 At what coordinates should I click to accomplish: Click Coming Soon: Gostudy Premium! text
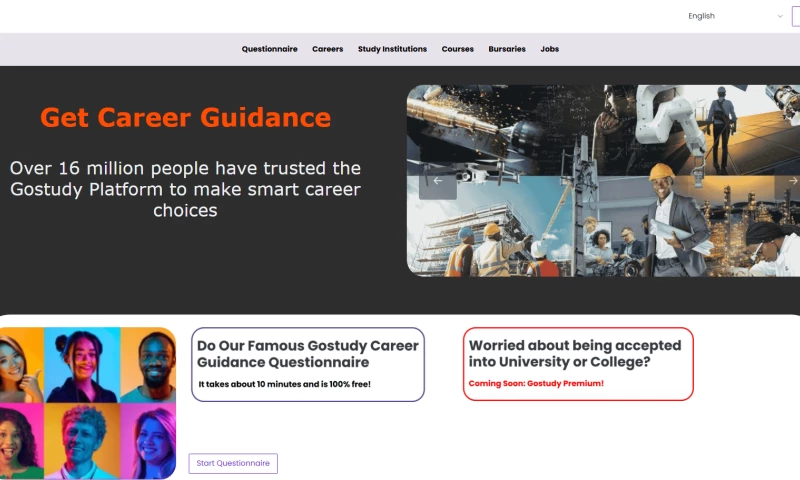coord(536,383)
